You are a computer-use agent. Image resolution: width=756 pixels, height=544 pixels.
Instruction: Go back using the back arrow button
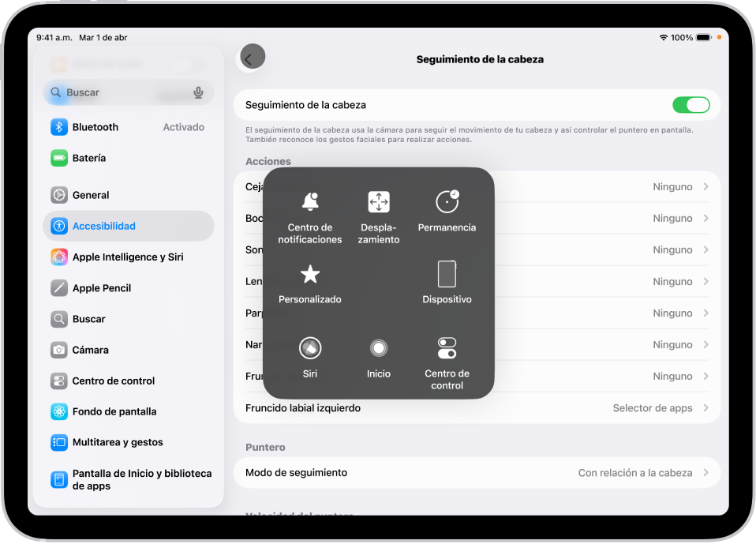pyautogui.click(x=251, y=57)
